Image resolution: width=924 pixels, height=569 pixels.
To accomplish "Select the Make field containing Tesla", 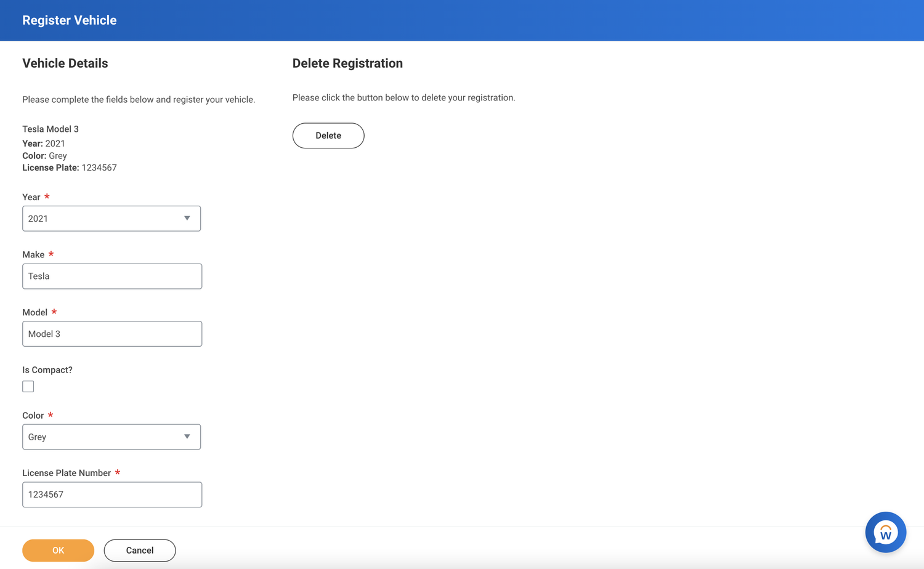I will point(111,276).
